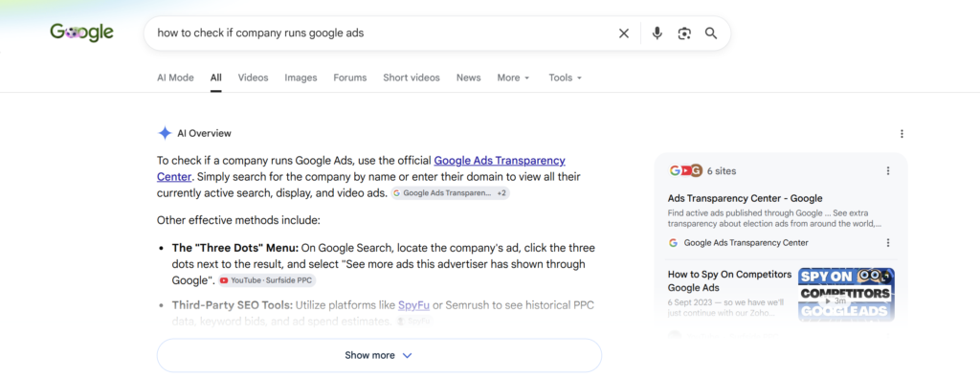
Task: Expand the Tools dropdown
Action: [566, 78]
